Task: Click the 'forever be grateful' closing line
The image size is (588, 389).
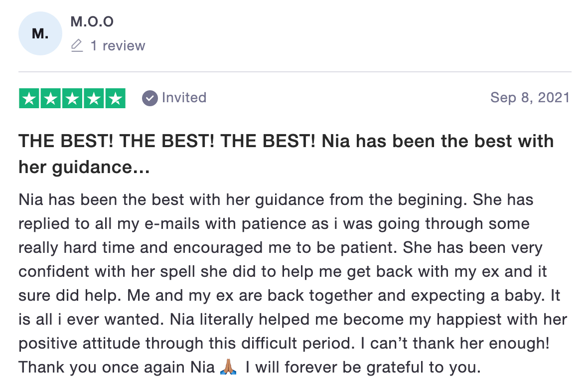Action: tap(250, 367)
